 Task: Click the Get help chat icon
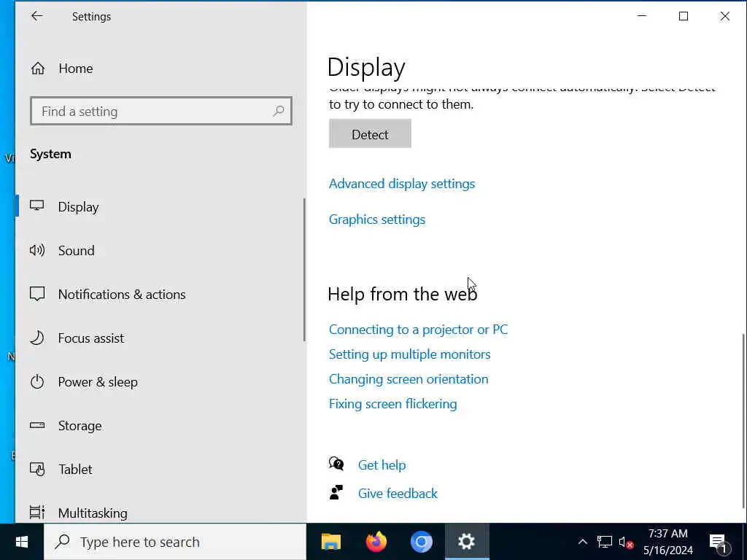(336, 464)
